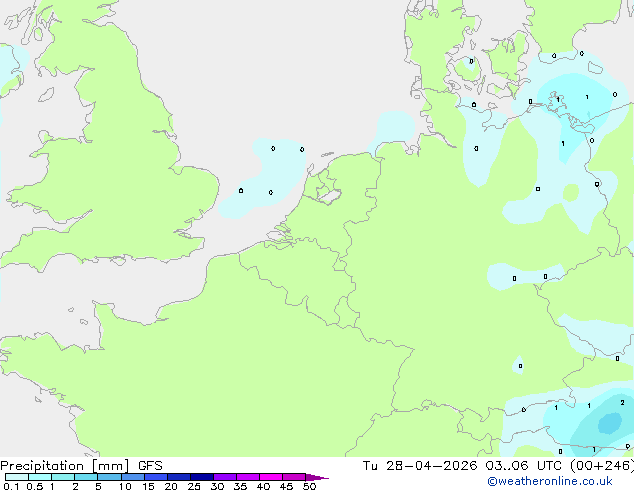The width and height of the screenshot is (634, 490).
Task: Click the Precipitation [mm] title text
Action: [65, 466]
